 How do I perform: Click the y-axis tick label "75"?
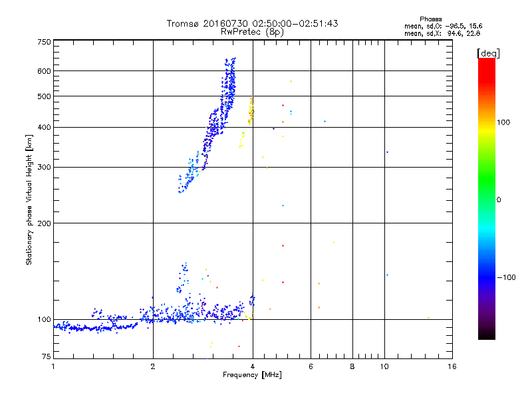47,356
